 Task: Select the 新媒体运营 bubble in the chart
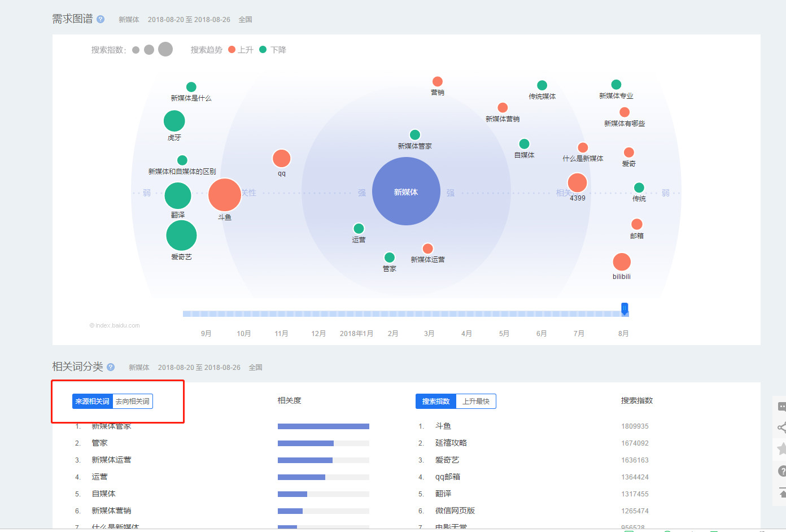428,249
